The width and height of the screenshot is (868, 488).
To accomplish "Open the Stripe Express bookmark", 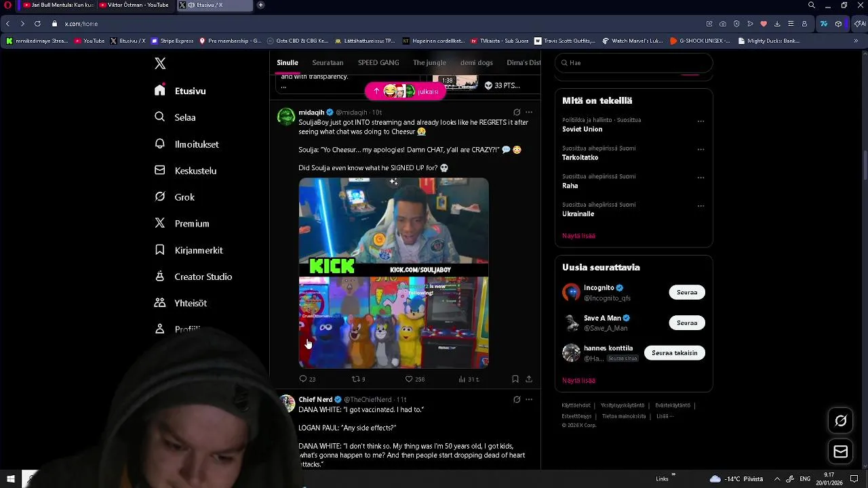I will click(172, 41).
